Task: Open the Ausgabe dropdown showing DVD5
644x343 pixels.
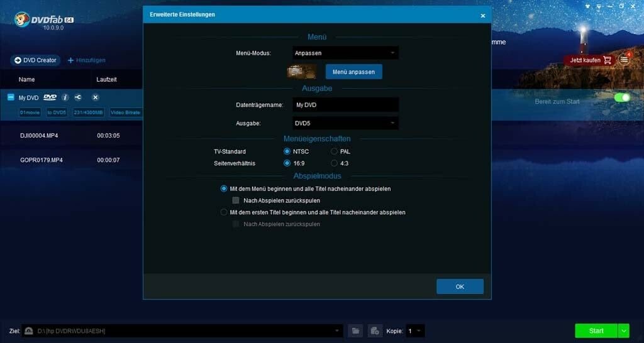Action: (345, 123)
